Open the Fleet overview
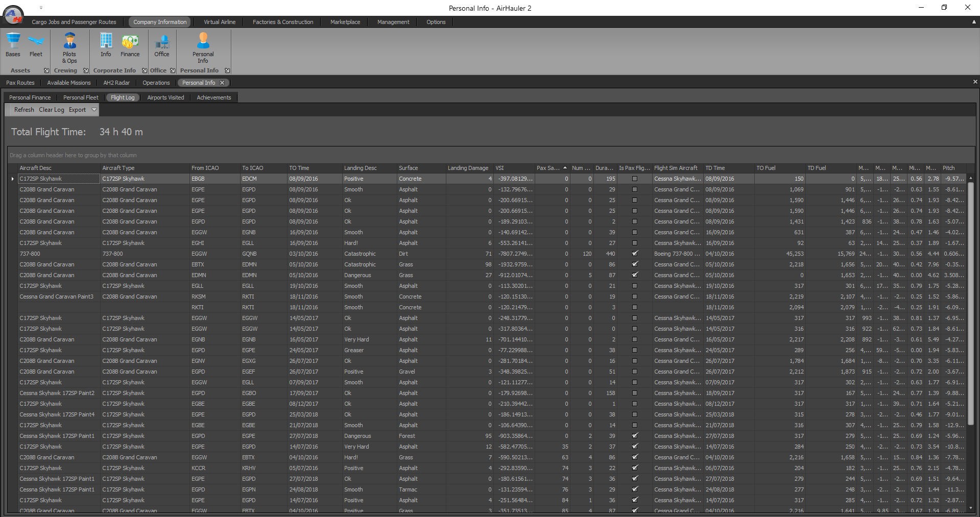The image size is (980, 517). [36, 46]
